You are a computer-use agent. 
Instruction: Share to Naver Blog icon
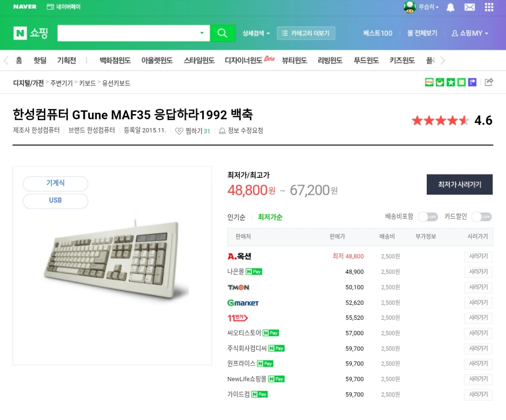point(429,82)
